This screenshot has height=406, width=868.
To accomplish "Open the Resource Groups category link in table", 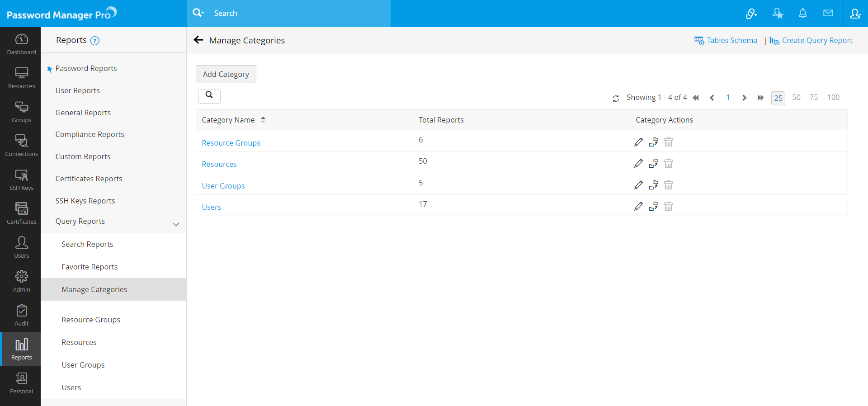I will coord(231,143).
